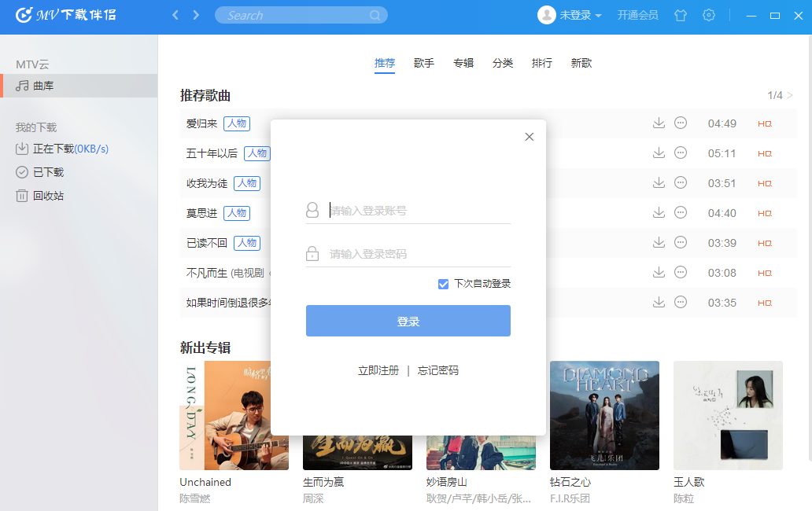812x511 pixels.
Task: Close the login dialog
Action: click(x=529, y=137)
